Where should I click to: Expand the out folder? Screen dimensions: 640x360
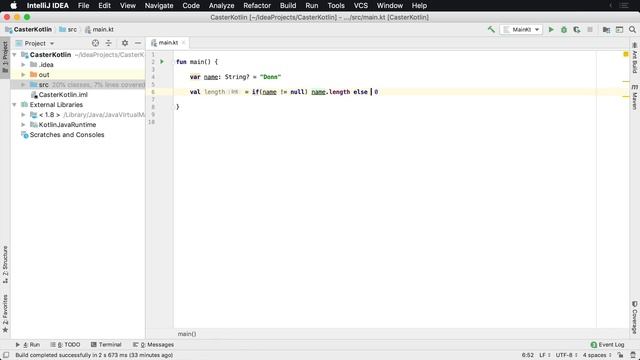point(23,75)
